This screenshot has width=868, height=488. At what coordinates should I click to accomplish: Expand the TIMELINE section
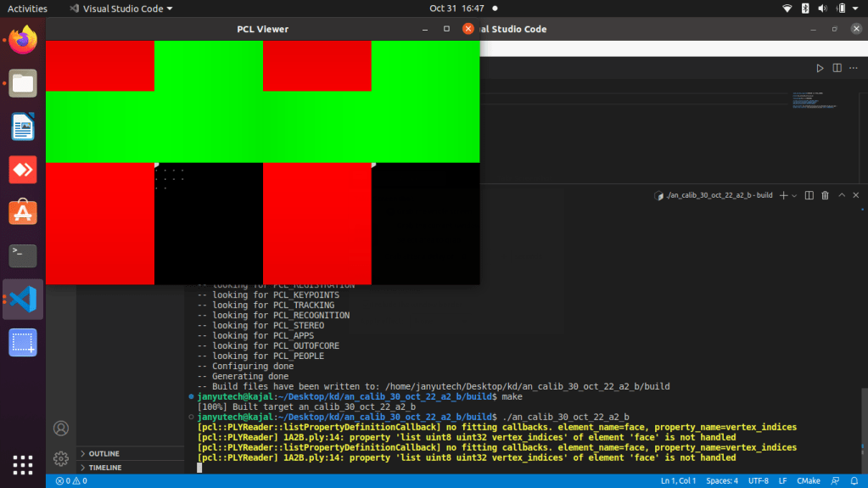[x=104, y=468]
